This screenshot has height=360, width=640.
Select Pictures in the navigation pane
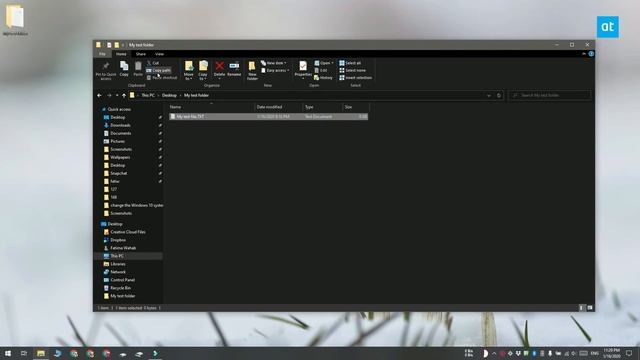(x=114, y=141)
